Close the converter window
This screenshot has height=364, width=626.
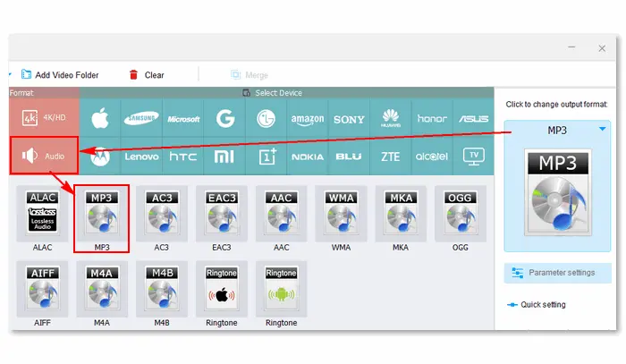pos(602,48)
